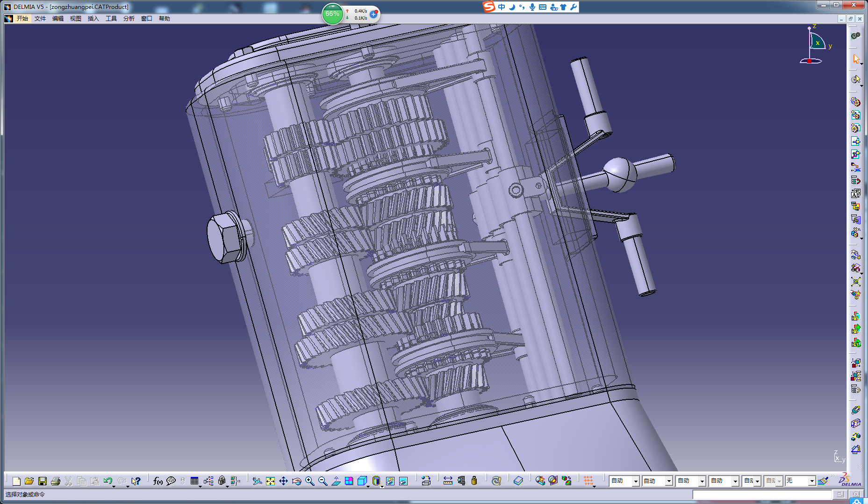Click the Select arrow tool in right toolbar
The image size is (868, 504).
(856, 59)
